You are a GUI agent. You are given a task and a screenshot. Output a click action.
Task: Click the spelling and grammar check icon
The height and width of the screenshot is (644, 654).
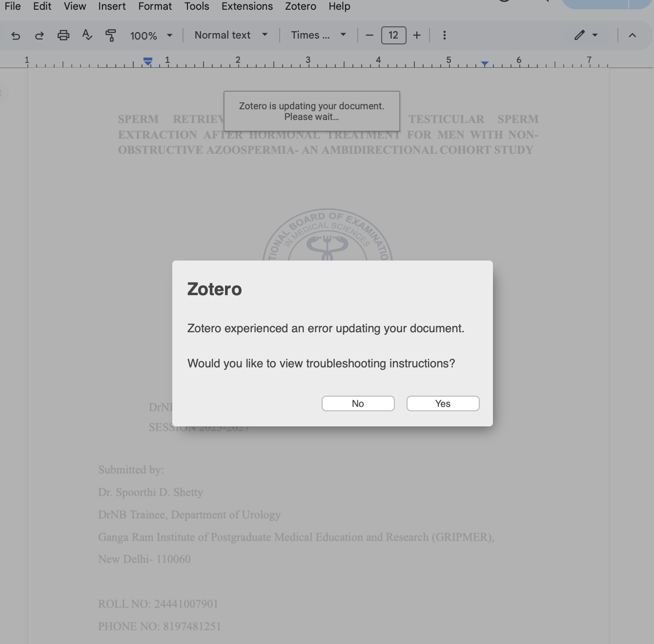pos(87,35)
